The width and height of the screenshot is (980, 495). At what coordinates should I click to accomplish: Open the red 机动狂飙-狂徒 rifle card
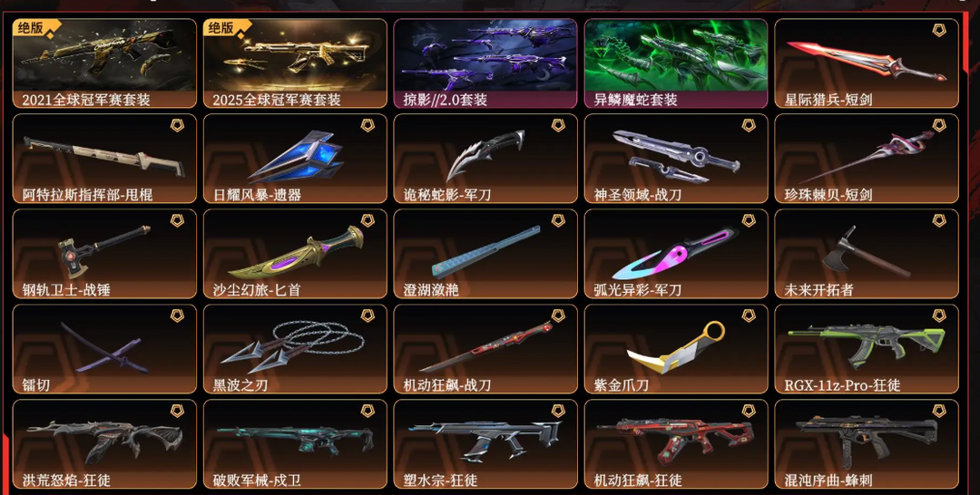[676, 444]
